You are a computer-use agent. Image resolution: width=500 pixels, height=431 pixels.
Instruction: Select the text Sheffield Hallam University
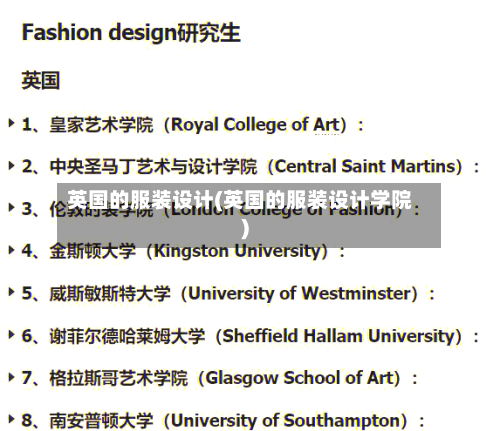(x=338, y=336)
